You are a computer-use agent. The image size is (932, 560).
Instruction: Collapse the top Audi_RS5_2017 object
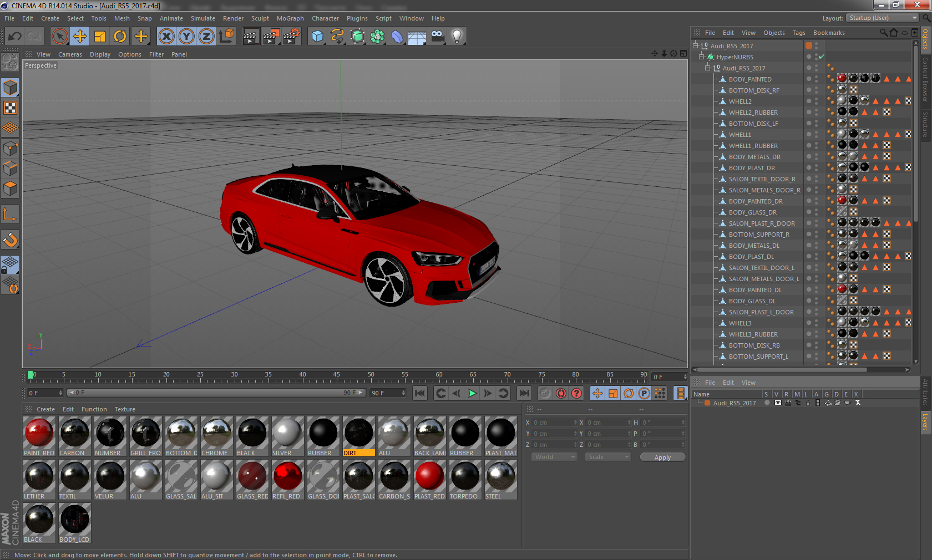[x=696, y=45]
